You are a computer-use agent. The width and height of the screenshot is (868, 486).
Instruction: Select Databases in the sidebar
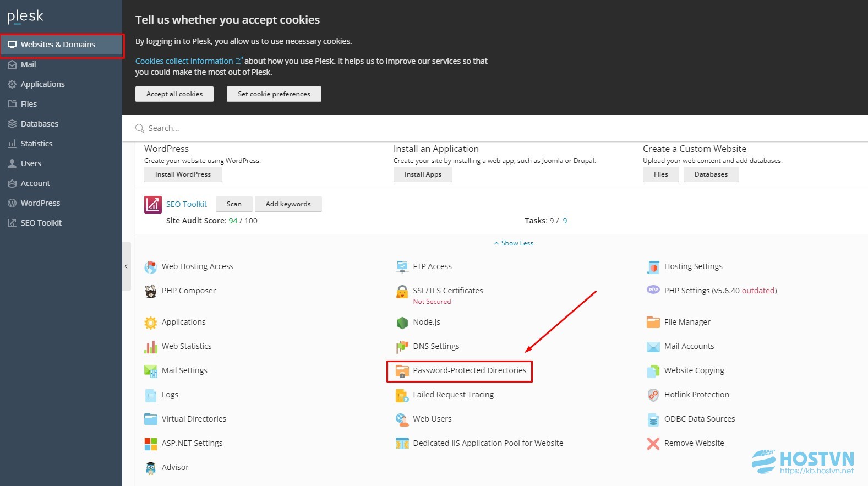pyautogui.click(x=61, y=124)
